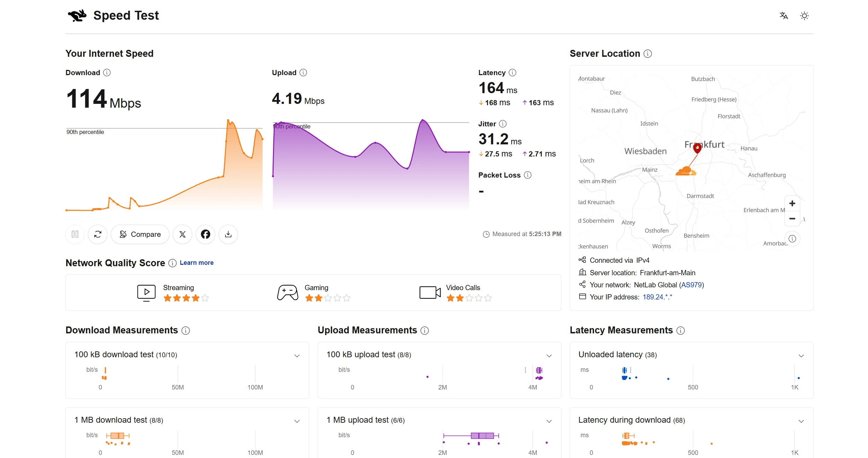Click the Speed Test rabbit logo
The height and width of the screenshot is (458, 868).
pyautogui.click(x=77, y=16)
